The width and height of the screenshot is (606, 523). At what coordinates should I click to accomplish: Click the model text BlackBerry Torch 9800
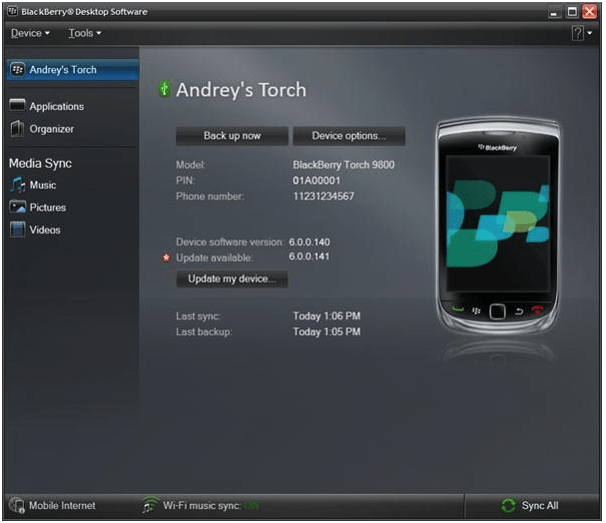[344, 165]
